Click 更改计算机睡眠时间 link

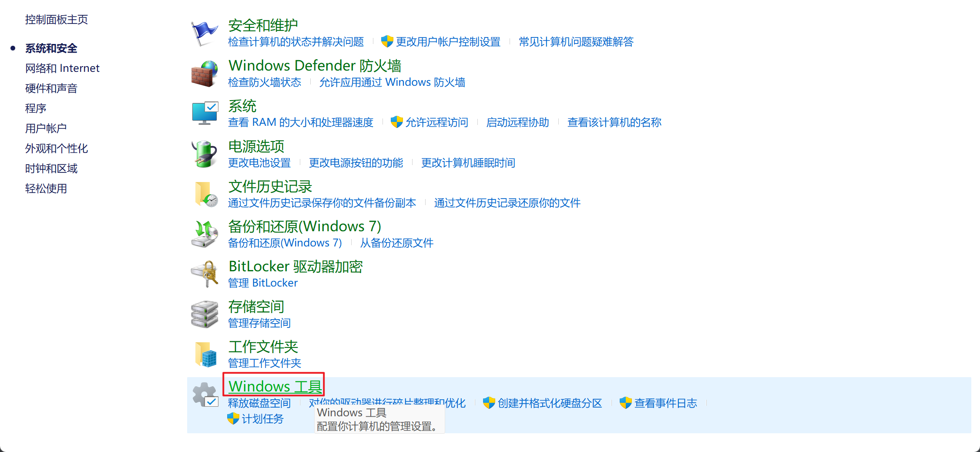click(468, 162)
